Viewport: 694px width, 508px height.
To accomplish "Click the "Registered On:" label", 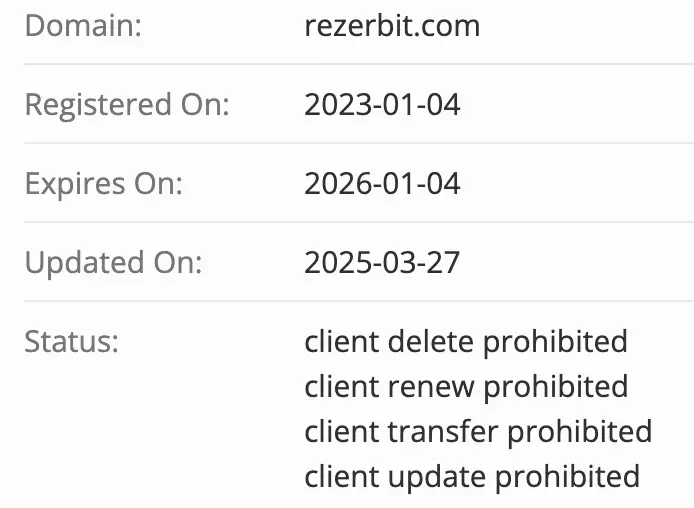I will pyautogui.click(x=127, y=104).
